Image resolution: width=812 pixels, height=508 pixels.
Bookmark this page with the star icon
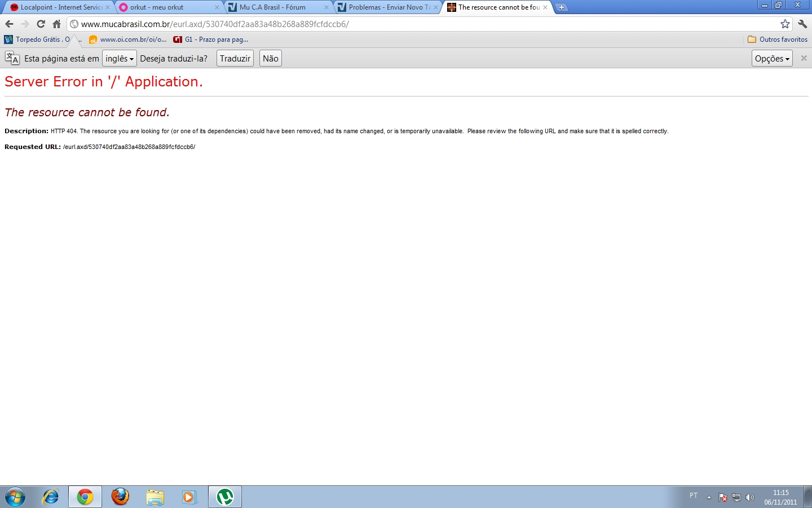coord(785,24)
